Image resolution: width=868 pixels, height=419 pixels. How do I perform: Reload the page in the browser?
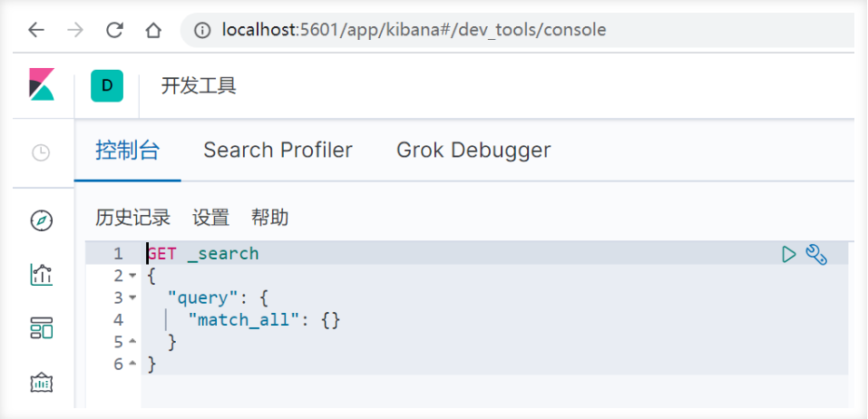click(x=114, y=30)
